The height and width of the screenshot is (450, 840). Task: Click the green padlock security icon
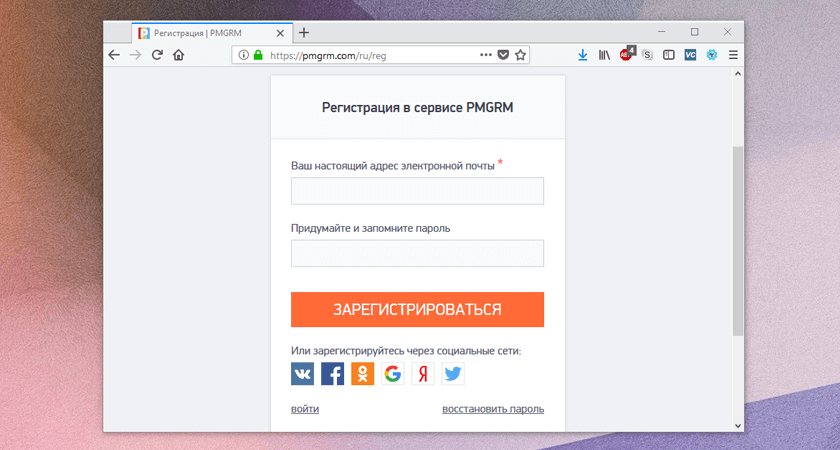point(258,55)
